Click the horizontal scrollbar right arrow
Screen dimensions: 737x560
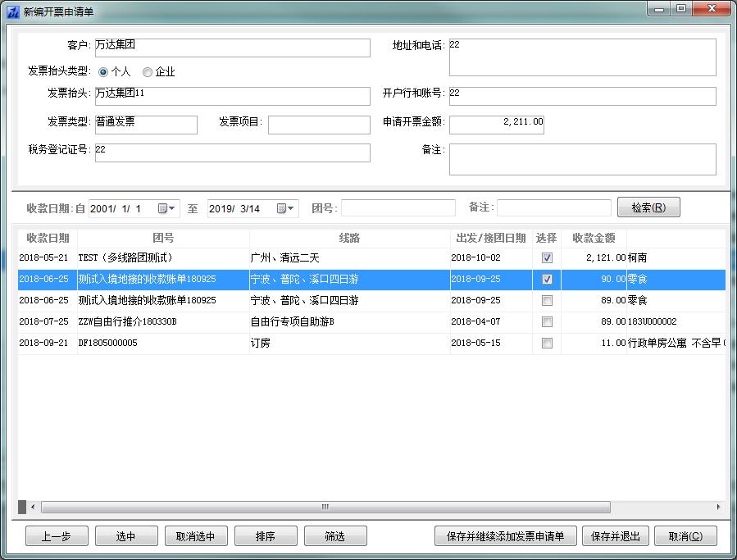click(x=718, y=508)
